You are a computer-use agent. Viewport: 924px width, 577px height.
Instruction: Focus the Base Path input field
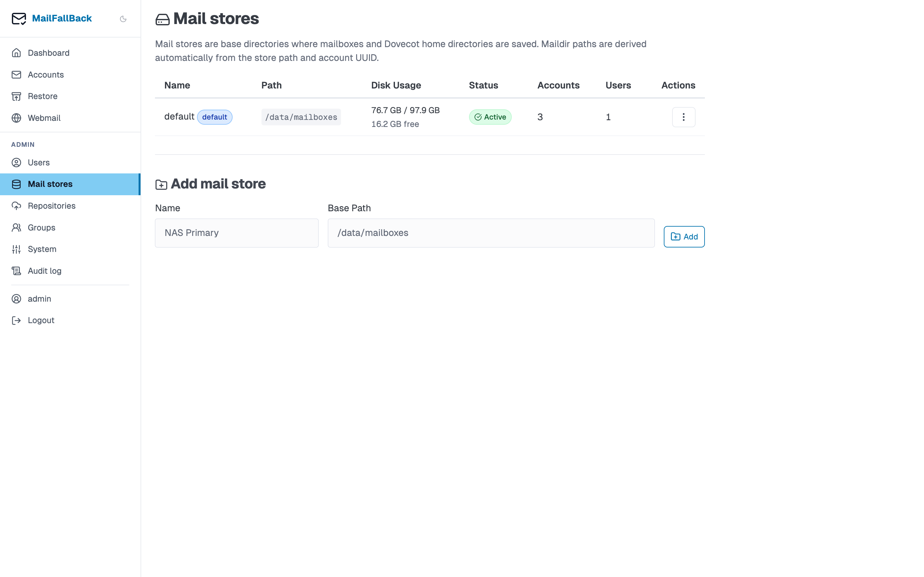491,233
